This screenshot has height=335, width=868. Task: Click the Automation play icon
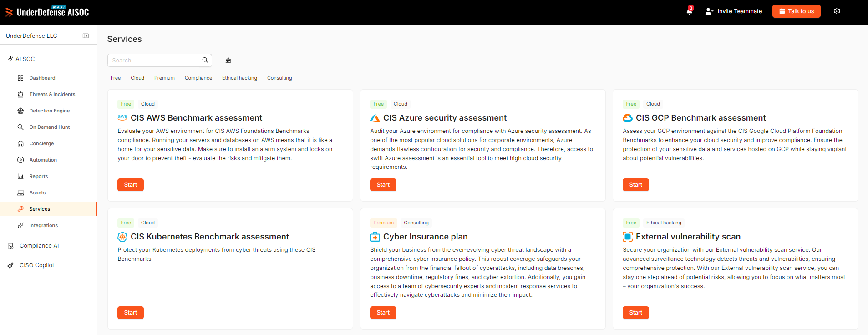click(20, 160)
